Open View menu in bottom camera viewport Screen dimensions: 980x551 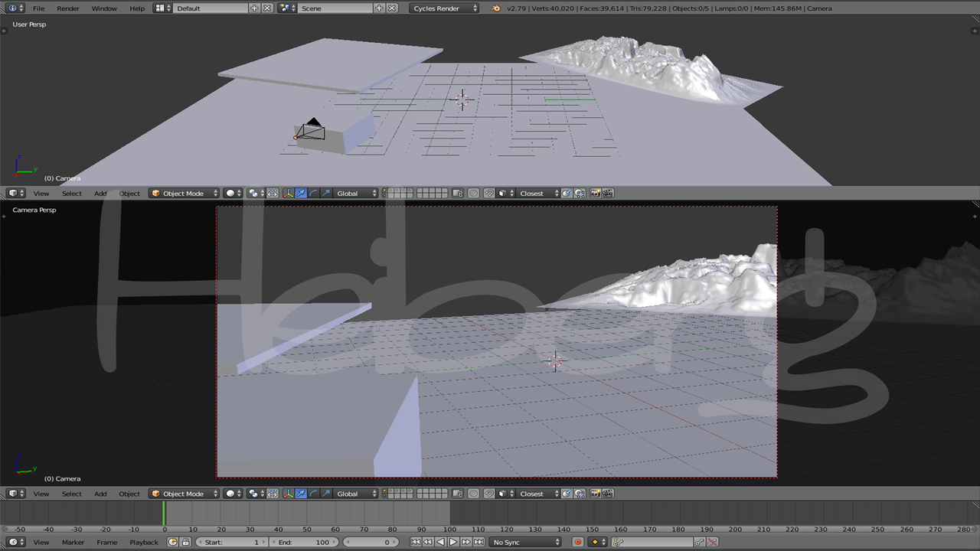coord(41,494)
